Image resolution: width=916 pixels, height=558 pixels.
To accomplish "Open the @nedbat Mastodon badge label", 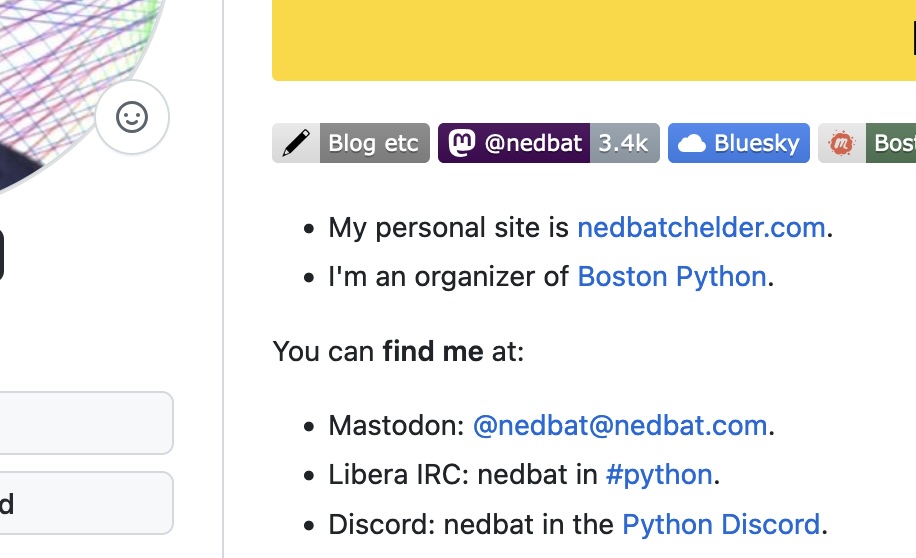I will coord(533,143).
